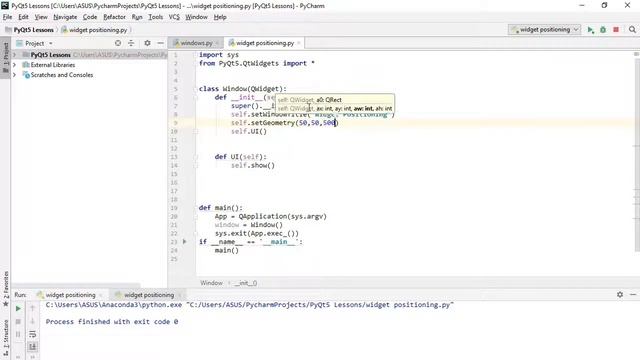Viewport: 640px width, 360px height.
Task: Open the run configuration dropdown
Action: tap(544, 30)
